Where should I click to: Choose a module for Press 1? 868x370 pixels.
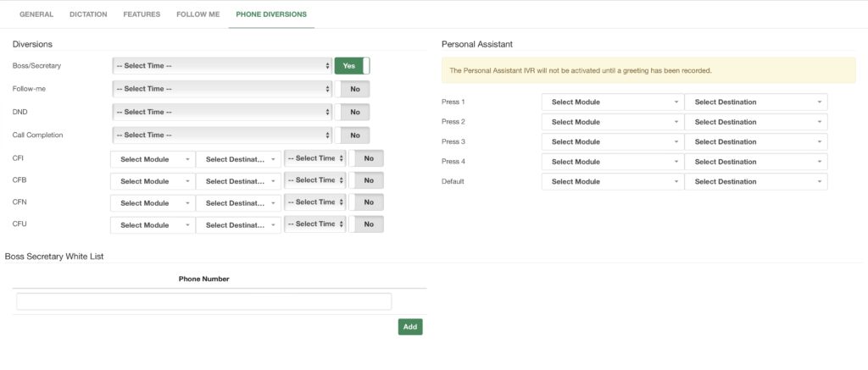pyautogui.click(x=612, y=102)
